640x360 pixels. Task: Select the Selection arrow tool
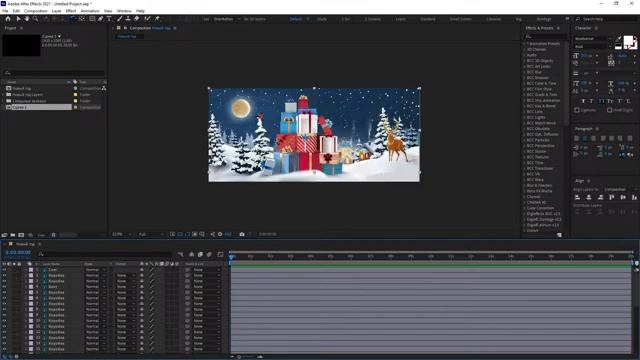click(18, 19)
